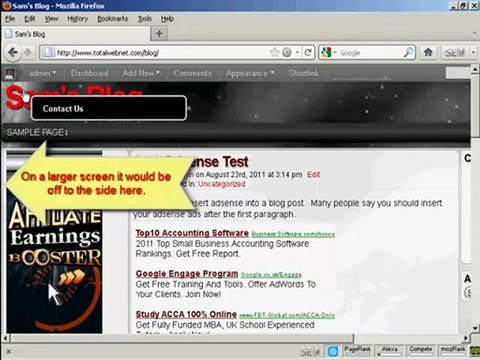Reload the page with the refresh icon

coord(308,52)
